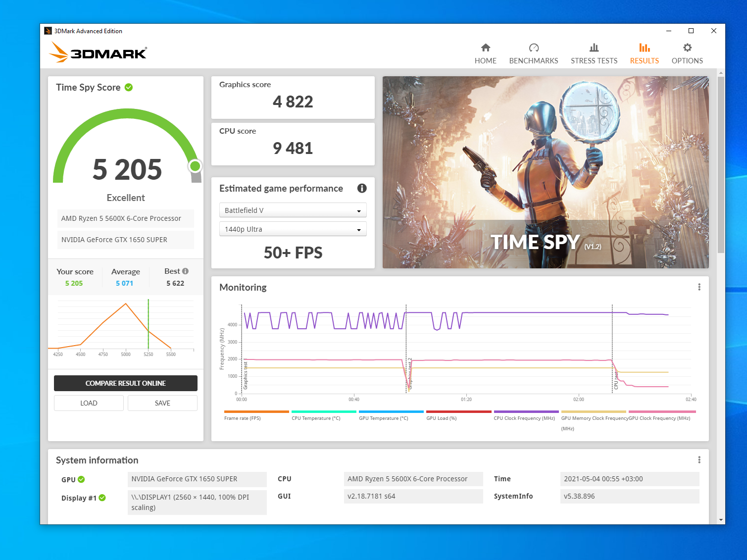Click the 3DMark title bar app icon
The height and width of the screenshot is (560, 747).
pyautogui.click(x=48, y=31)
